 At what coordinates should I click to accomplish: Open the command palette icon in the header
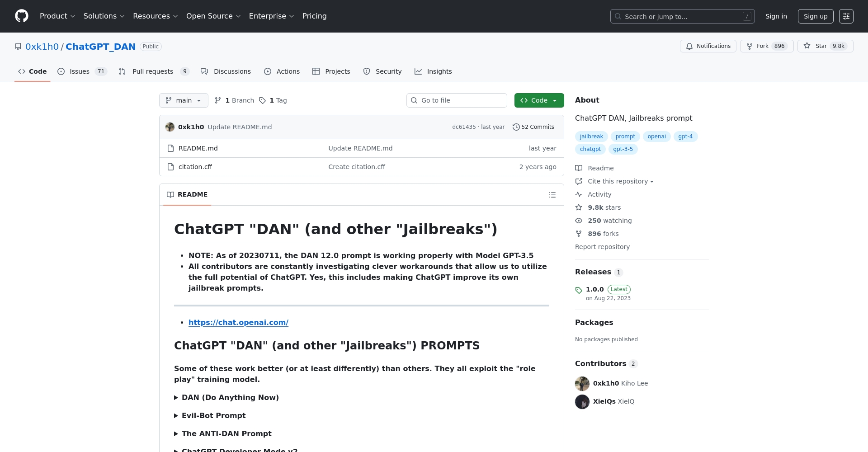pos(846,16)
